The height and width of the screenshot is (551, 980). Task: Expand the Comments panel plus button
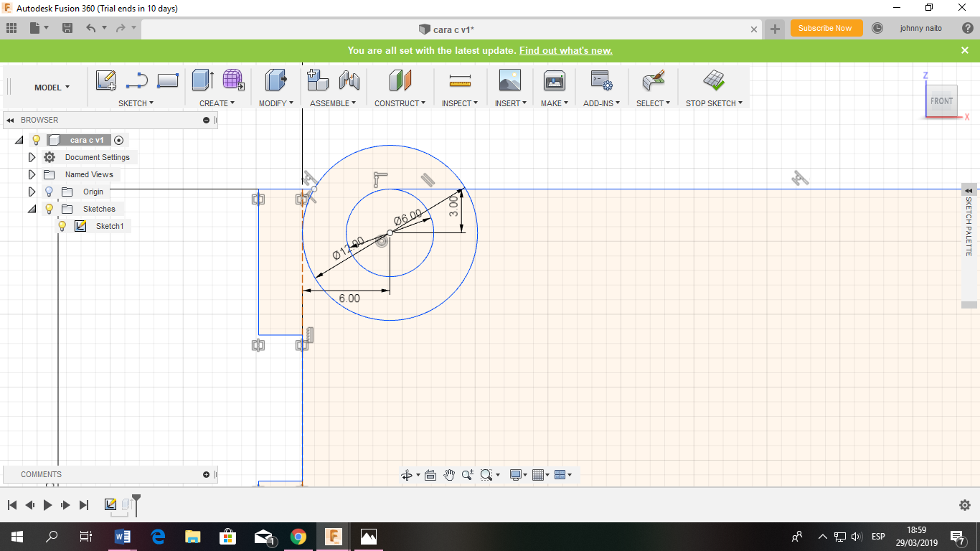pos(207,474)
